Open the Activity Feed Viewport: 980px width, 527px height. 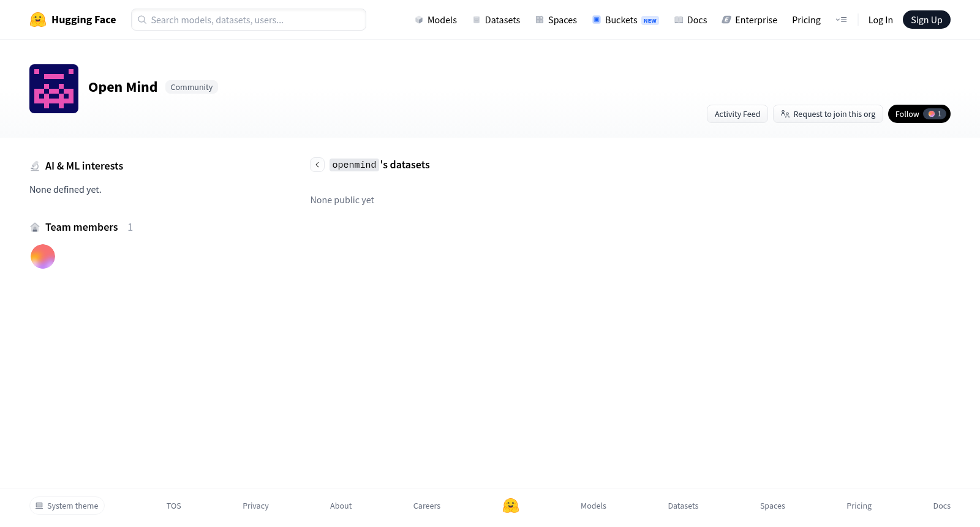tap(737, 114)
